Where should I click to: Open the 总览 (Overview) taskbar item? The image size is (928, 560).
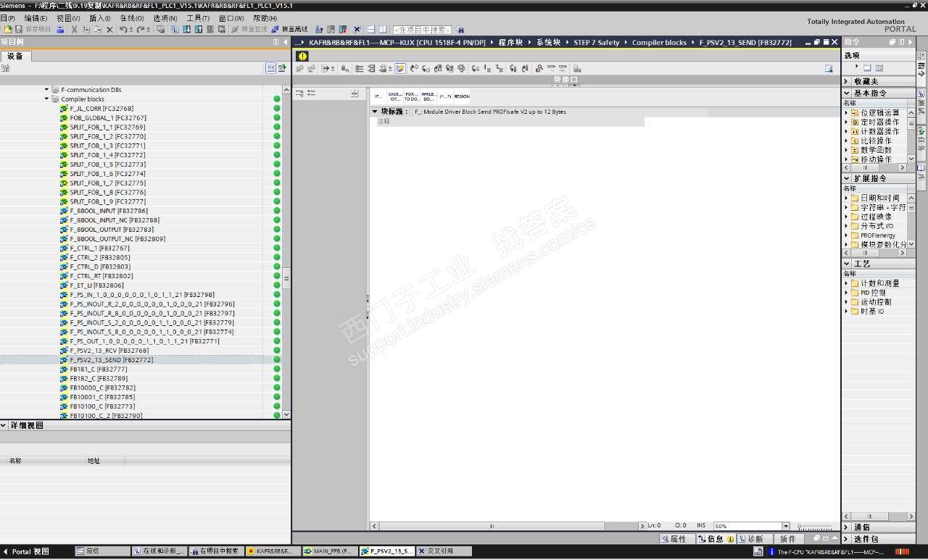(x=104, y=551)
